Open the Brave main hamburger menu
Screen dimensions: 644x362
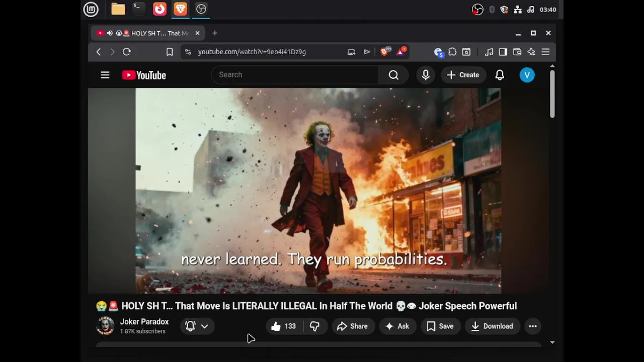click(545, 52)
